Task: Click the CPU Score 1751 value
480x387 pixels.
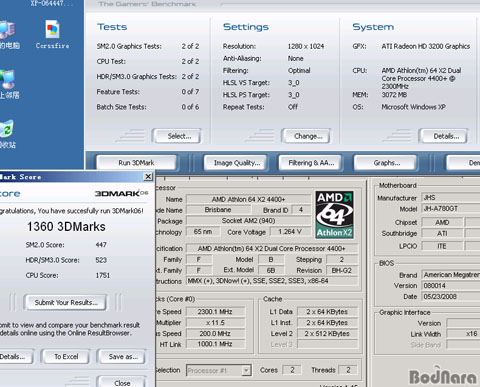Action: pos(102,275)
